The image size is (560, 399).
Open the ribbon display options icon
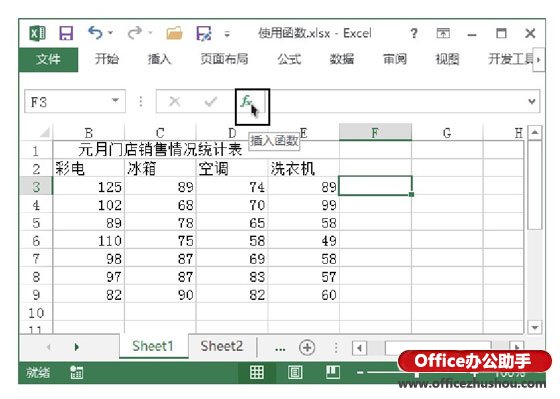[x=443, y=34]
